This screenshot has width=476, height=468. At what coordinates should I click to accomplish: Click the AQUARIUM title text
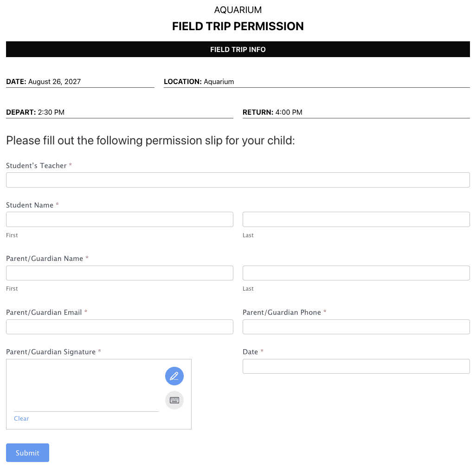[238, 10]
